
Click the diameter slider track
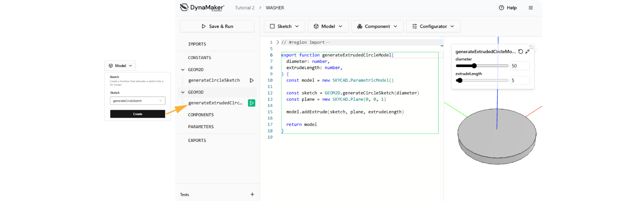[x=491, y=66]
